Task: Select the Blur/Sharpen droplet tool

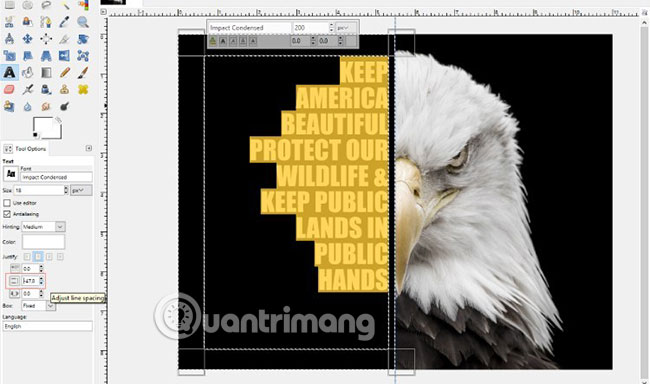Action: click(x=27, y=106)
